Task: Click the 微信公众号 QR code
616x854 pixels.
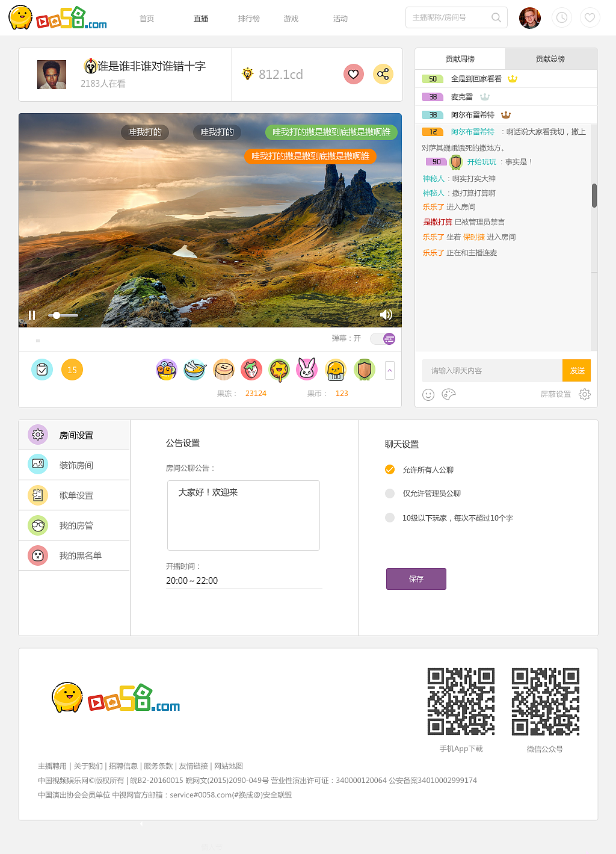Action: point(546,702)
